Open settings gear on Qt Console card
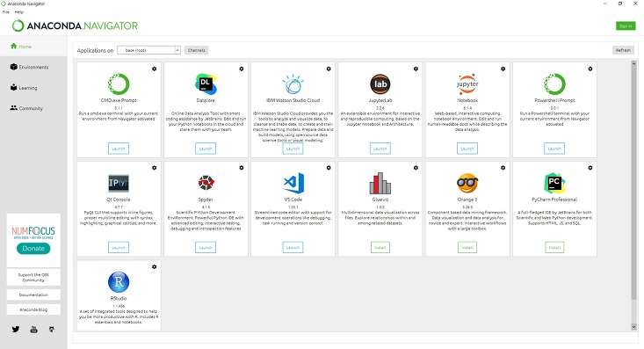The height and width of the screenshot is (349, 644). coord(155,168)
